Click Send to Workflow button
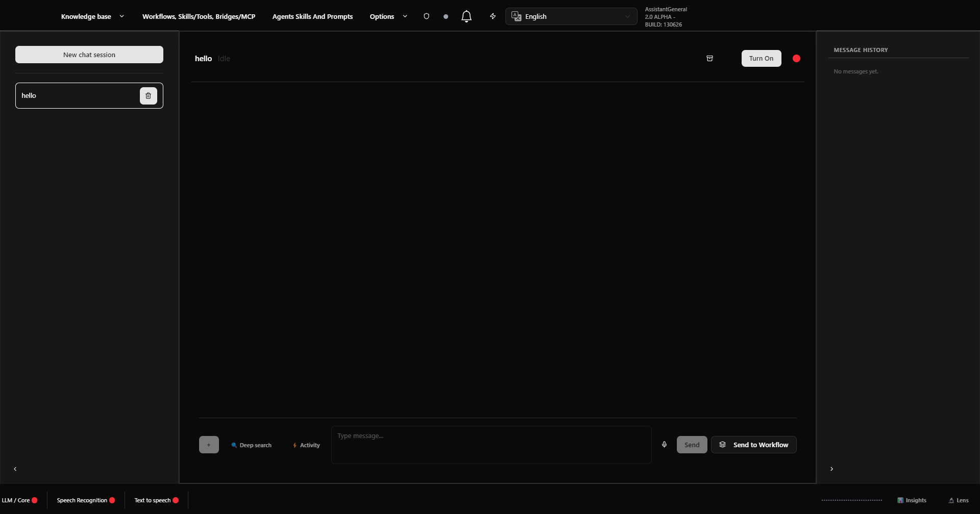This screenshot has width=980, height=514. pos(753,445)
